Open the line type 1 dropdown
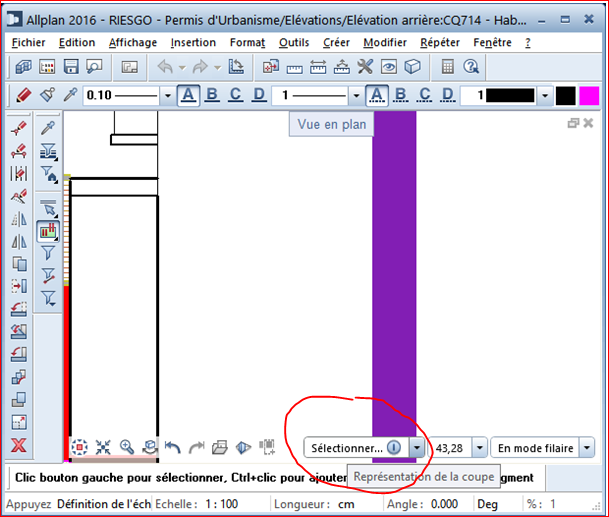Screen dimensions: 609x517 [356, 95]
